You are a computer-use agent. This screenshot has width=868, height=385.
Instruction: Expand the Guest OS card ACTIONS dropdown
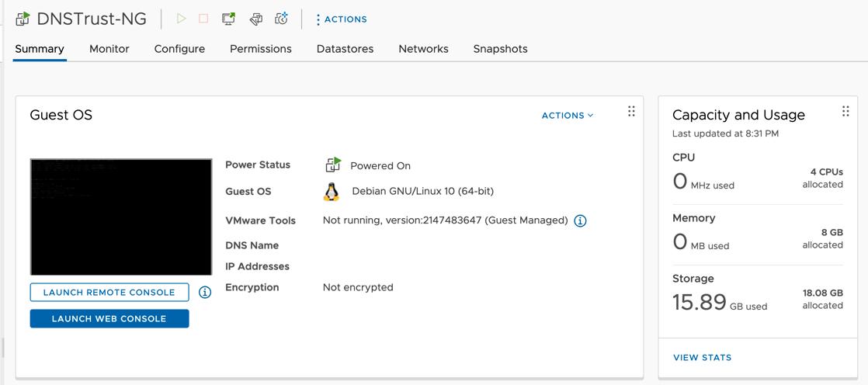coord(567,116)
